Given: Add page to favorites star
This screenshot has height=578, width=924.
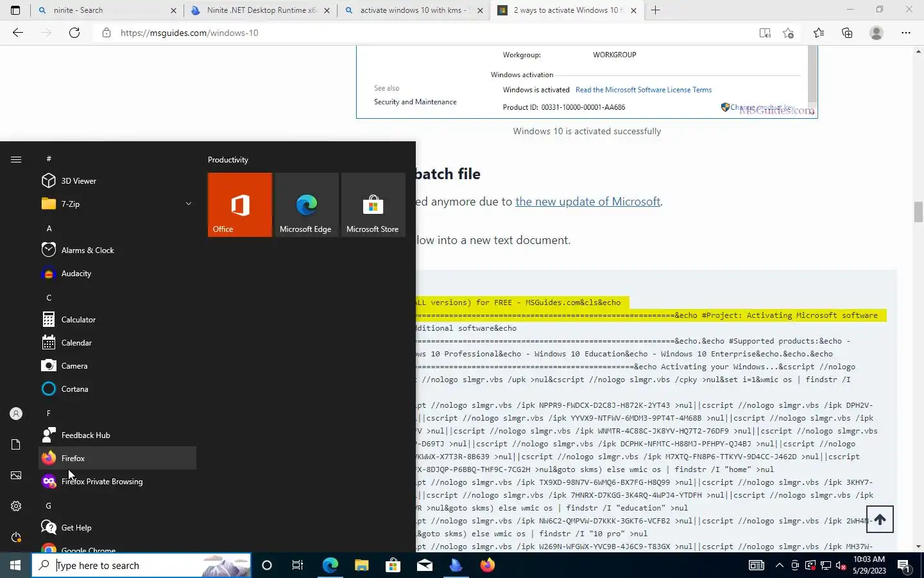Looking at the screenshot, I should click(x=789, y=33).
